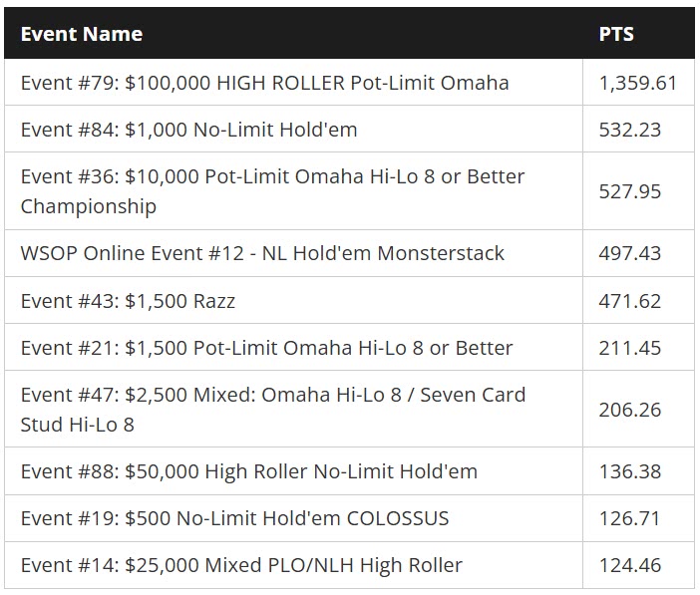This screenshot has height=595, width=700.
Task: Select the 136.38 points cell
Action: tap(629, 471)
